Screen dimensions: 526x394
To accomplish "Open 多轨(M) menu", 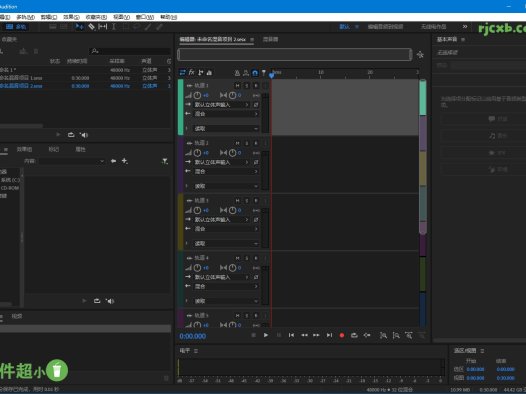I will point(25,17).
